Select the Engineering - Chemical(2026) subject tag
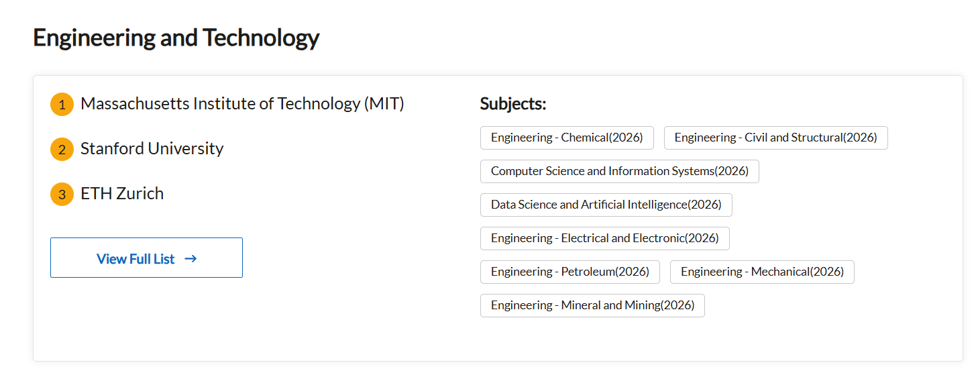 point(567,138)
